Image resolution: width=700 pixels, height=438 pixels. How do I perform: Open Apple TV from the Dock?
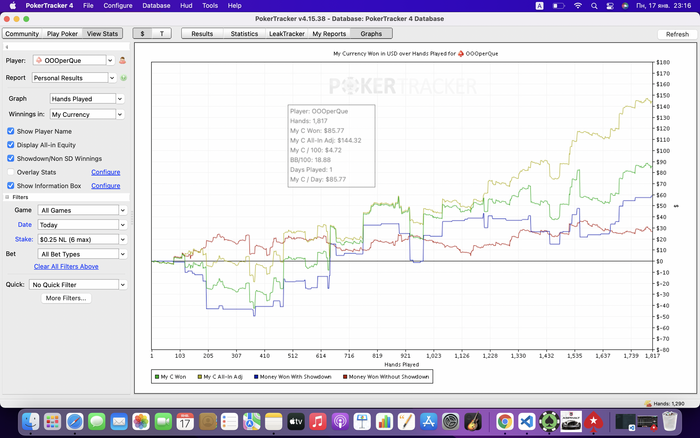[296, 421]
